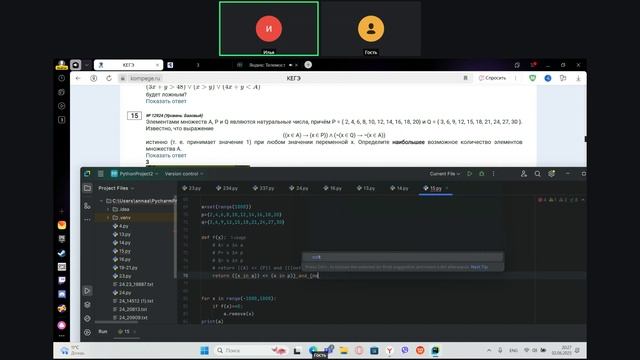Click Показать ответ link above task 15

coord(166,101)
